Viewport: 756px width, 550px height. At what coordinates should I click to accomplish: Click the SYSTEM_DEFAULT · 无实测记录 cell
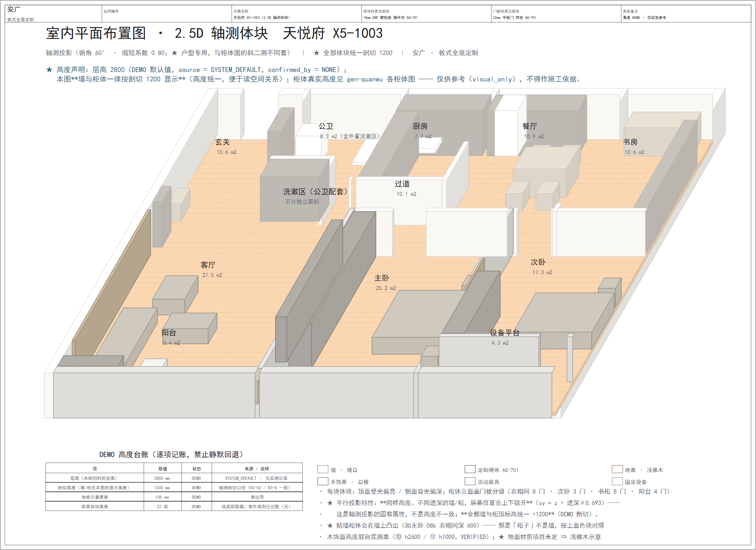(256, 478)
